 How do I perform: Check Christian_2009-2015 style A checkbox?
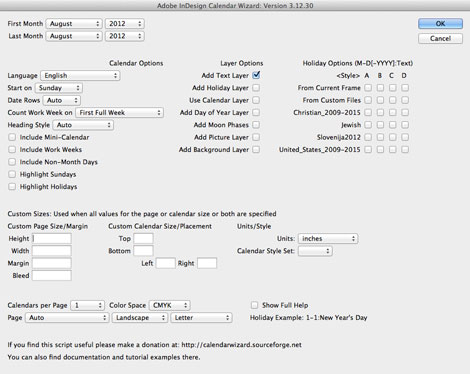point(368,113)
